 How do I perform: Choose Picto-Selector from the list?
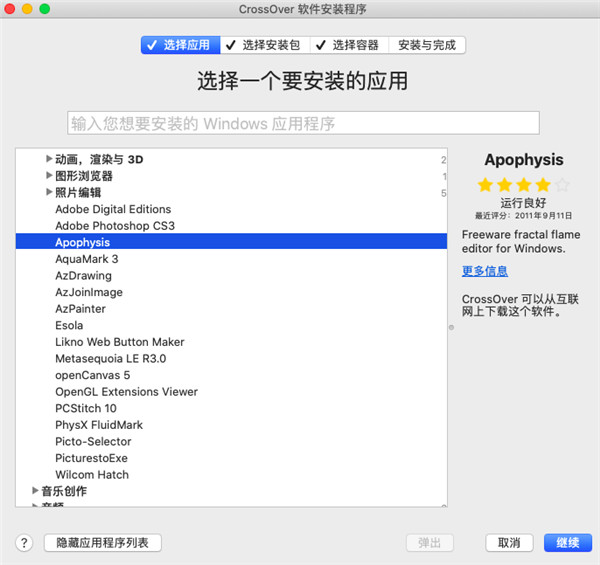pos(231,441)
